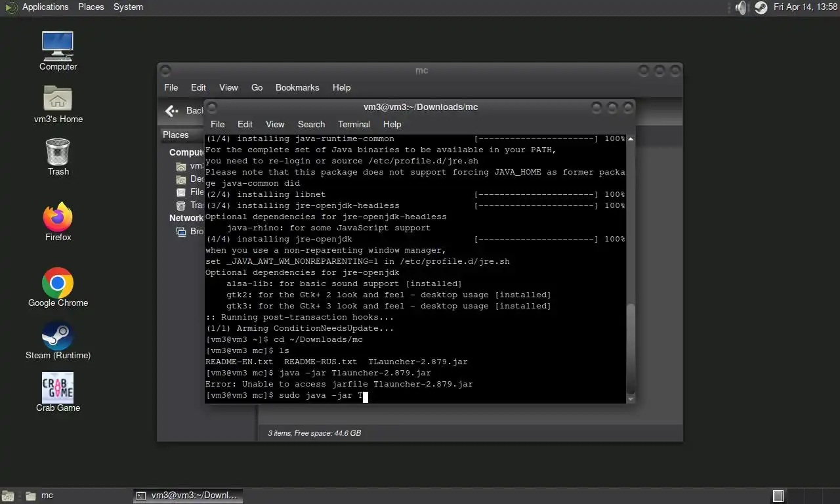
Task: Click the show desktop button in bottom panel
Action: pos(8,496)
